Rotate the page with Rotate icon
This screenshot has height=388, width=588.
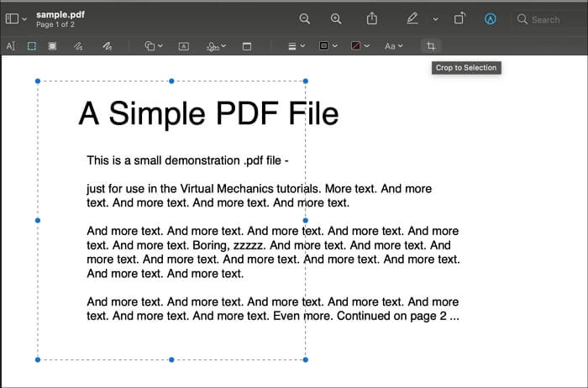tap(459, 18)
